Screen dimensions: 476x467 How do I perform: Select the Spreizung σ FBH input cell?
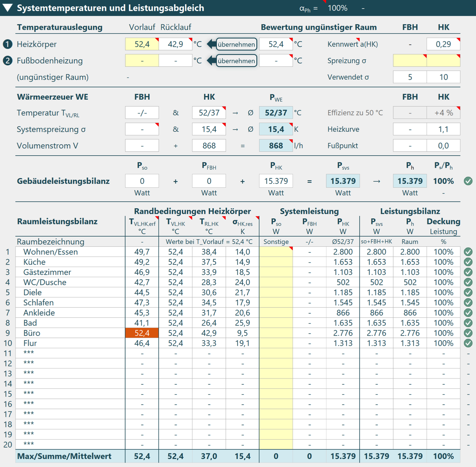point(410,61)
